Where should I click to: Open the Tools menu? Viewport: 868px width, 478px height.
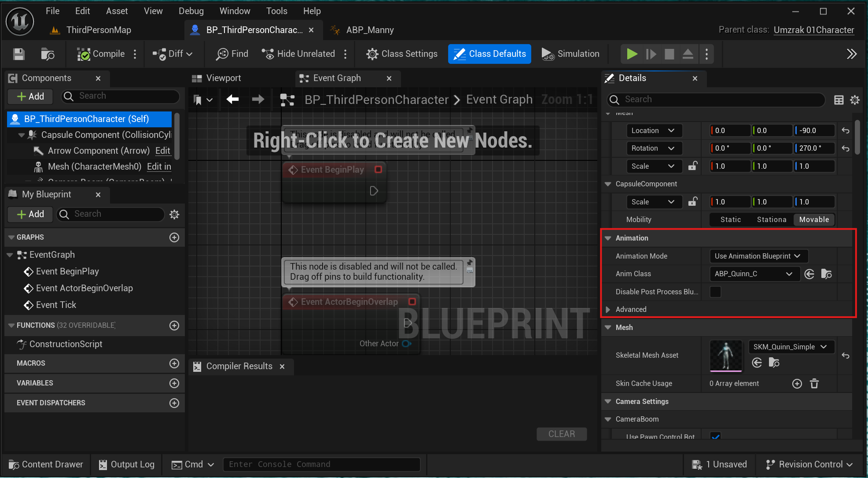[x=276, y=11]
